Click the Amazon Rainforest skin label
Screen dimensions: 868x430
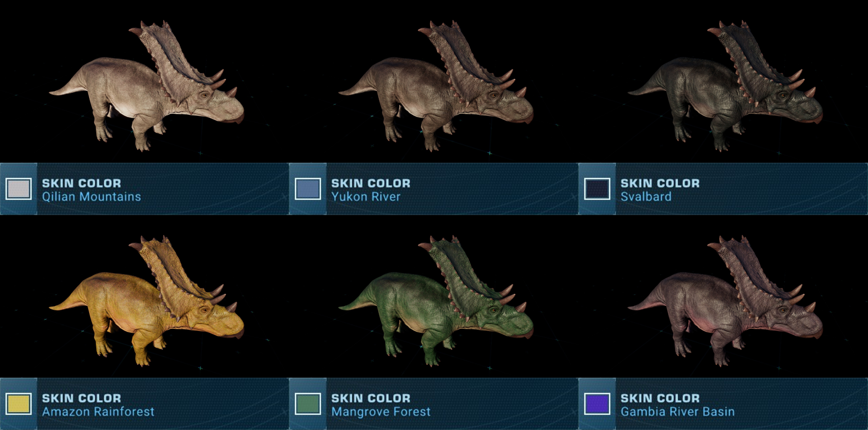coord(98,411)
